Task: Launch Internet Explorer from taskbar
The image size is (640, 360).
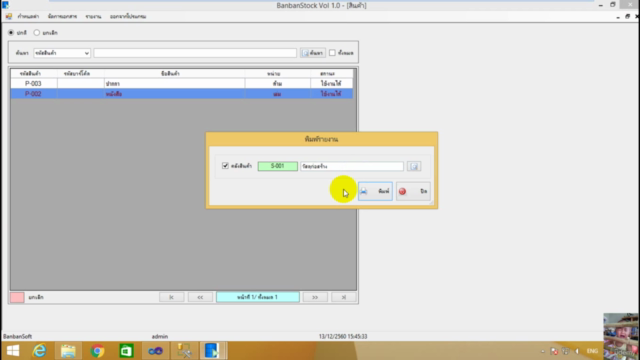Action: coord(40,351)
